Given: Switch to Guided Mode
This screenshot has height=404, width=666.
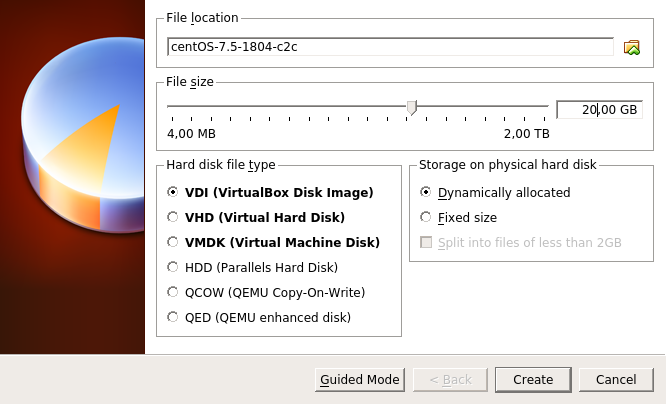Looking at the screenshot, I should coord(359,380).
